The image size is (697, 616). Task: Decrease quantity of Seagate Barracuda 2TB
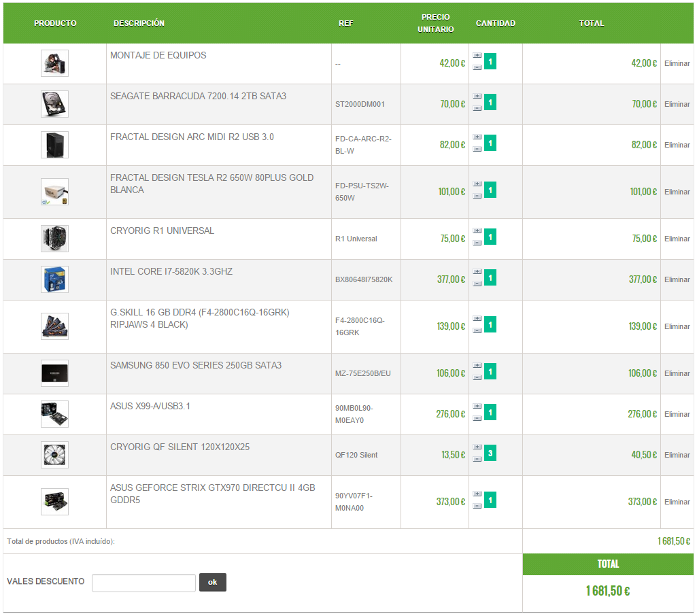click(x=477, y=108)
